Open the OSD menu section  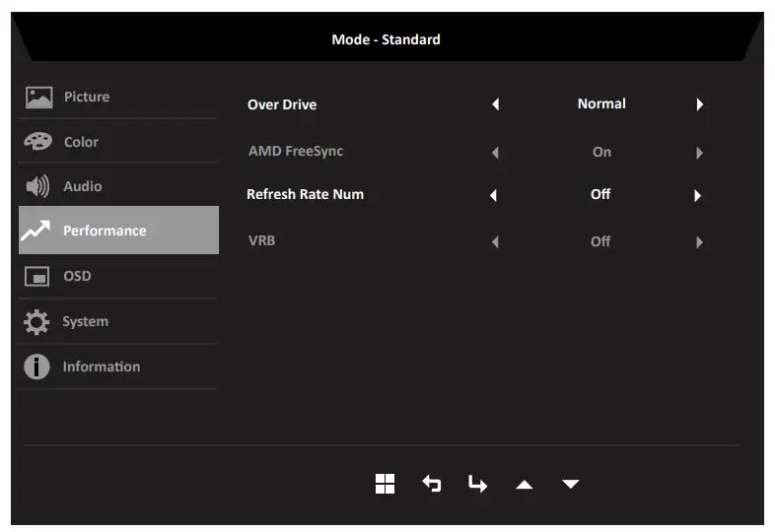point(118,276)
